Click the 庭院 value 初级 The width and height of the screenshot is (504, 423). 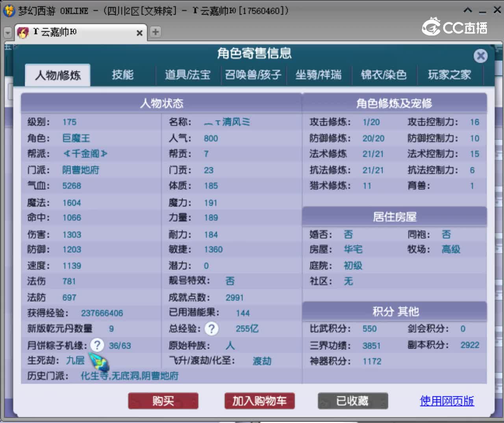[x=353, y=265]
